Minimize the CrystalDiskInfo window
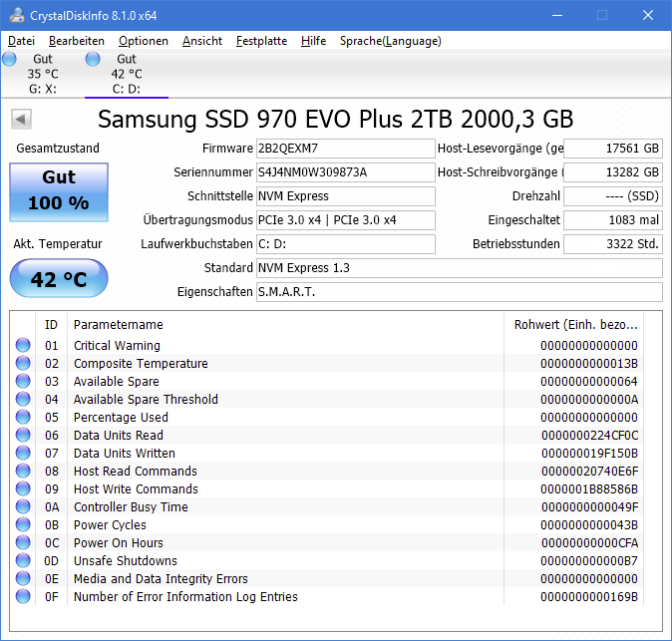This screenshot has width=672, height=641. 557,15
